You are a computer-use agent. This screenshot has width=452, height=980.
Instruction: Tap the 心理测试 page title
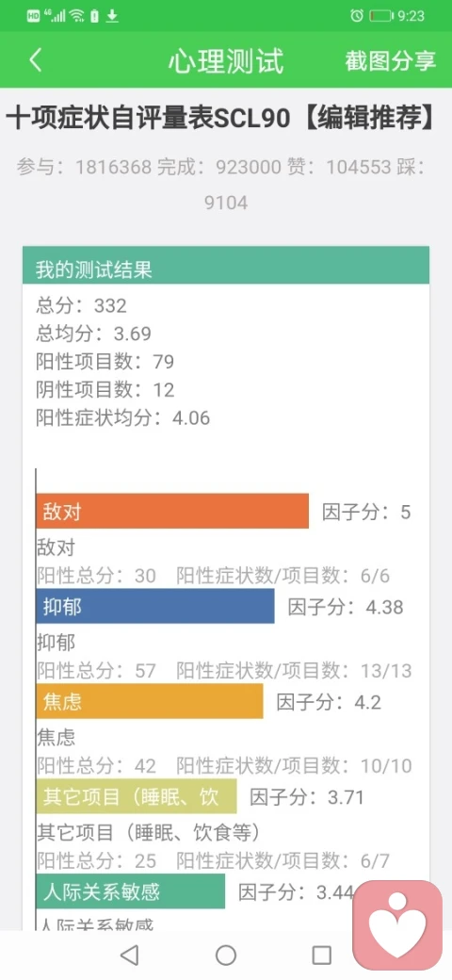226,60
